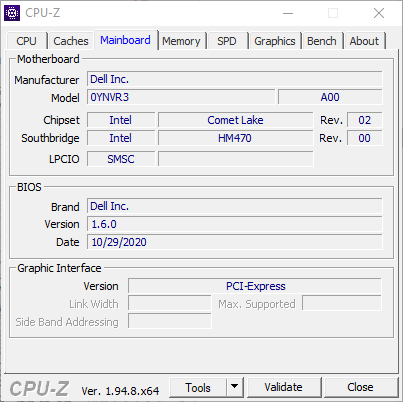Click the empty LPCIO model field

pyautogui.click(x=236, y=159)
